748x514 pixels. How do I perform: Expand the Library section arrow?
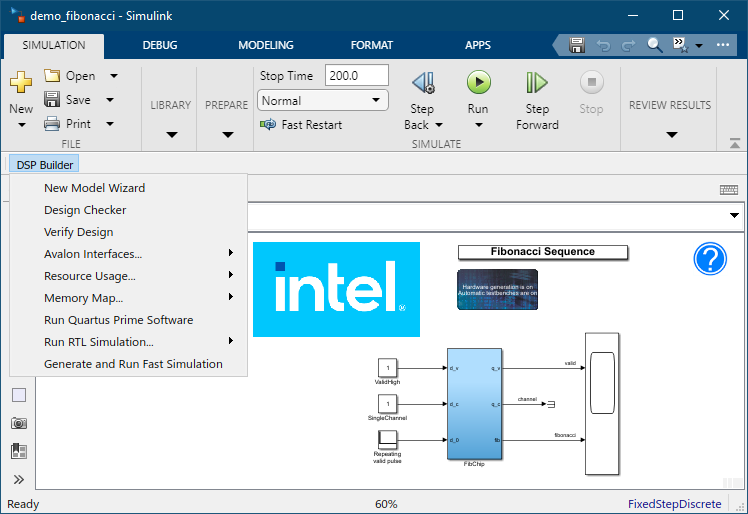[171, 134]
